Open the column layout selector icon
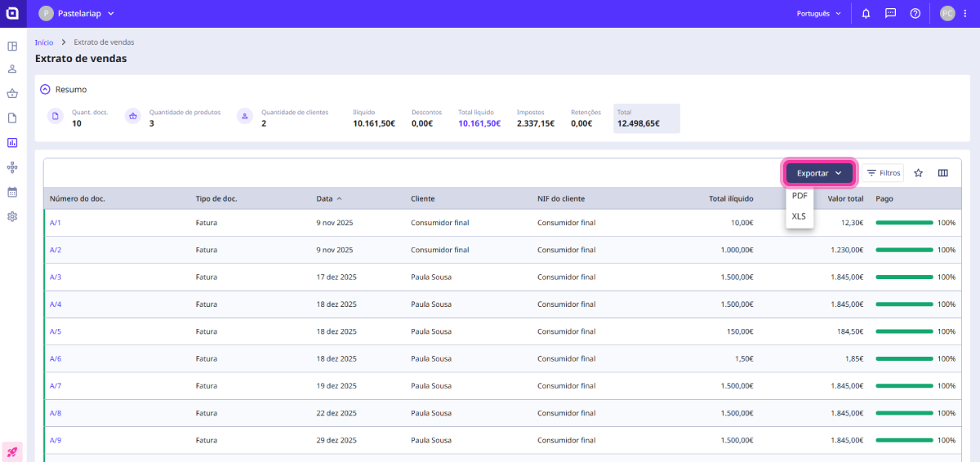The width and height of the screenshot is (980, 462). click(x=942, y=173)
